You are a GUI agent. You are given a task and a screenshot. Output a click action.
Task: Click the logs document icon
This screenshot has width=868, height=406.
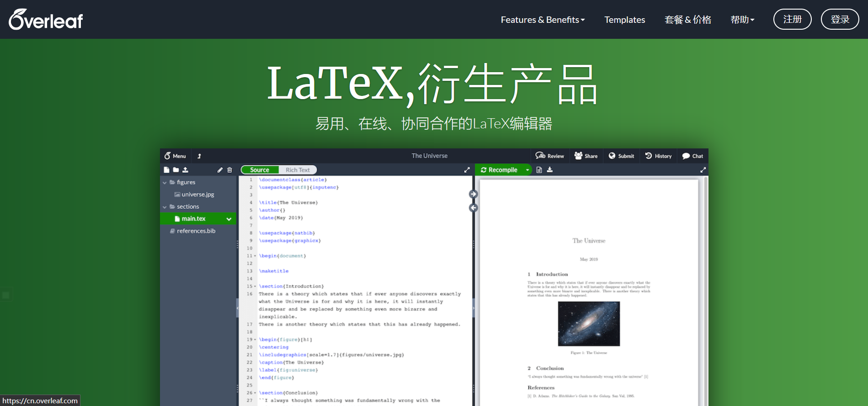point(539,170)
